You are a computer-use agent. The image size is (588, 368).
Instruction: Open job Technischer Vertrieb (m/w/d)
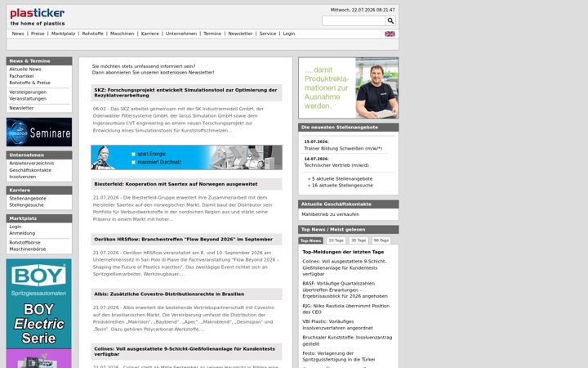(x=336, y=165)
